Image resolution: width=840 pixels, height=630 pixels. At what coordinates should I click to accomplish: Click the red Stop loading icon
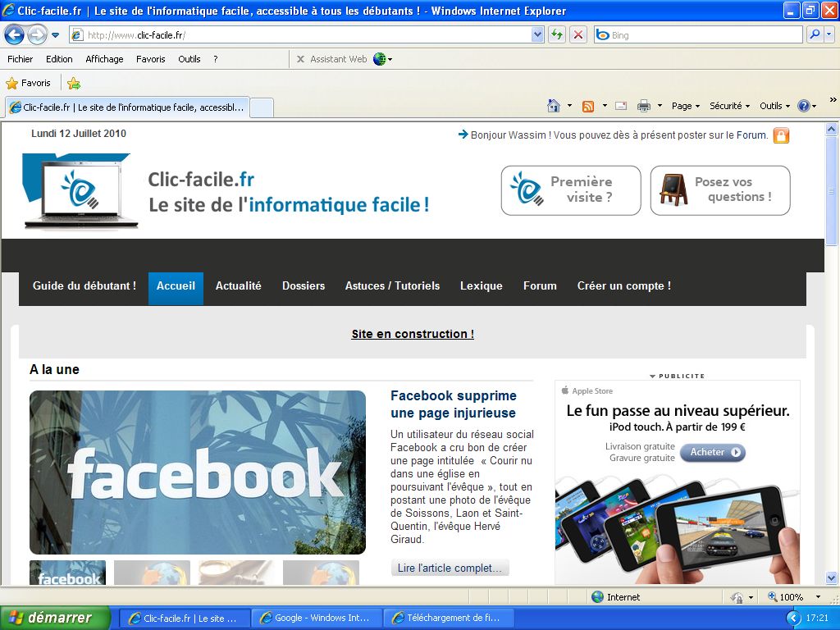(578, 35)
